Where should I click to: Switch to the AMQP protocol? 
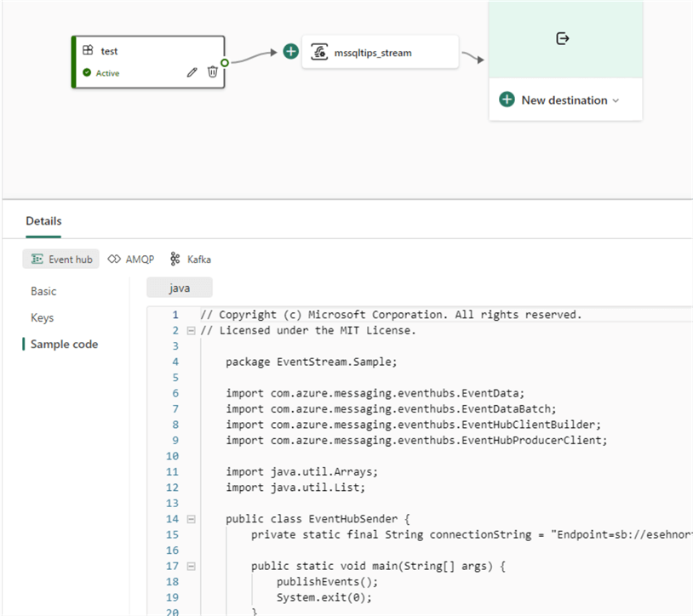click(132, 259)
